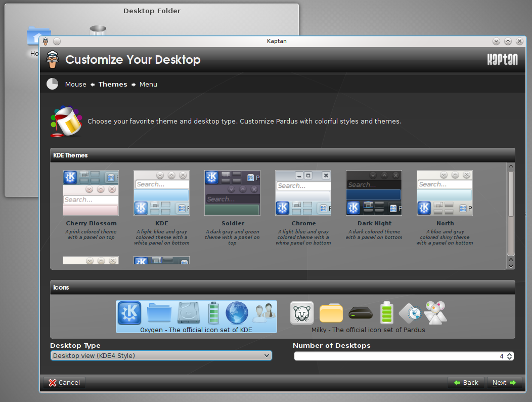Viewport: 532px width, 402px height.
Task: Select partially visible theme below KDE
Action: [161, 260]
